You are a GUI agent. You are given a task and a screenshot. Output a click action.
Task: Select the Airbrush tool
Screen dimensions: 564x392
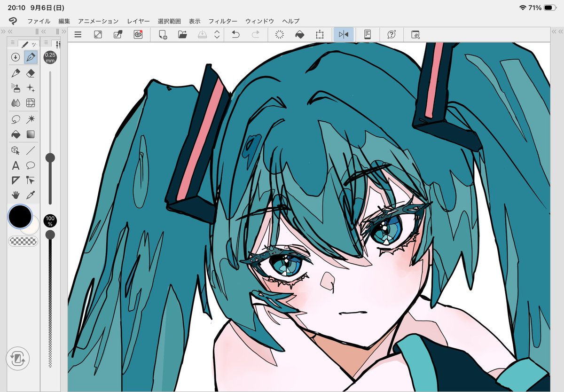pyautogui.click(x=16, y=87)
